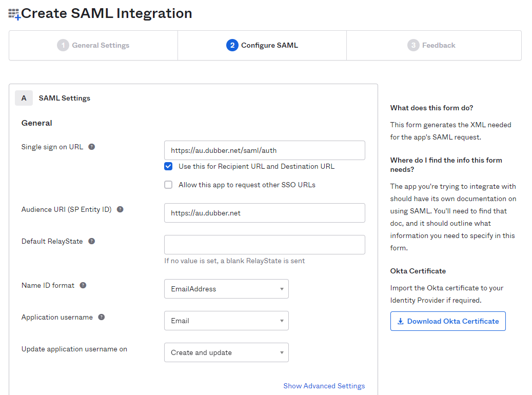Screen dimensions: 532x395
Task: Go to the Feedback step tab
Action: click(434, 46)
